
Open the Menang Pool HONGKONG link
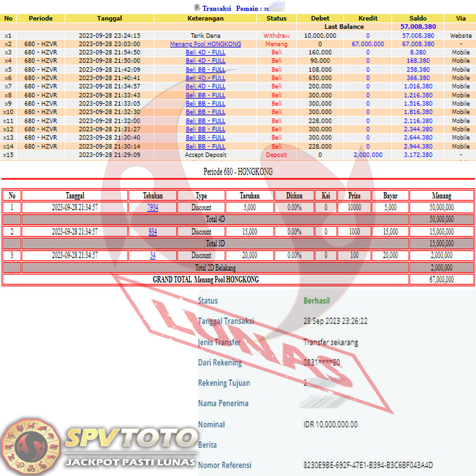(206, 44)
